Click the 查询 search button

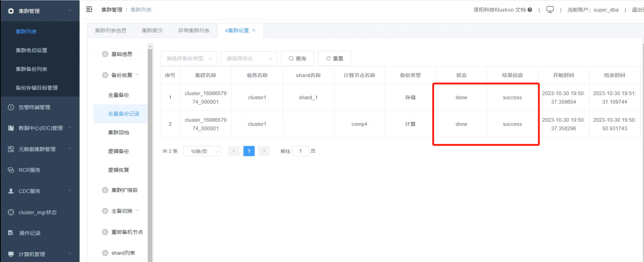click(297, 58)
